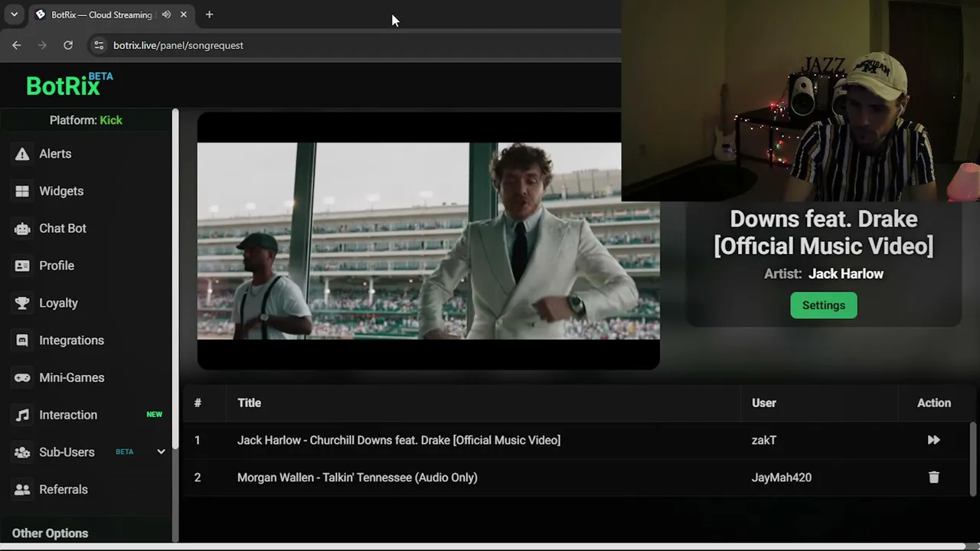
Task: Click the Morgan Wallen - Talkin' Tennessee title
Action: 358,478
